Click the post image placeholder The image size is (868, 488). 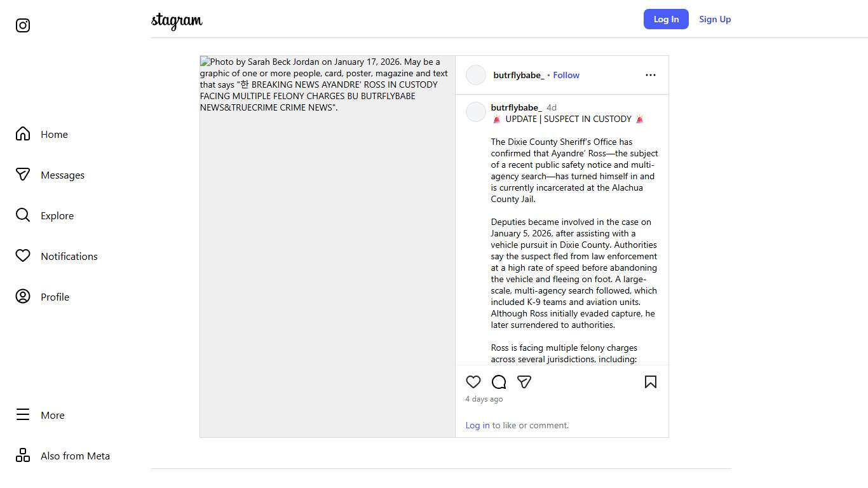[x=327, y=254]
